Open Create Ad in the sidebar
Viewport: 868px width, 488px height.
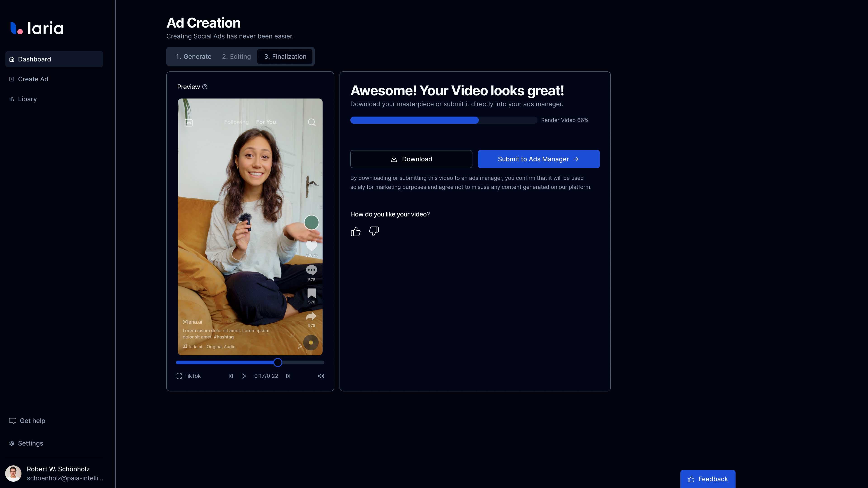(x=54, y=79)
